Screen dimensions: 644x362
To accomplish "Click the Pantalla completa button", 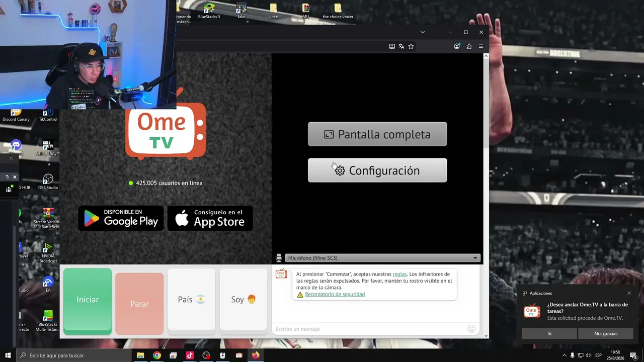I will (377, 134).
